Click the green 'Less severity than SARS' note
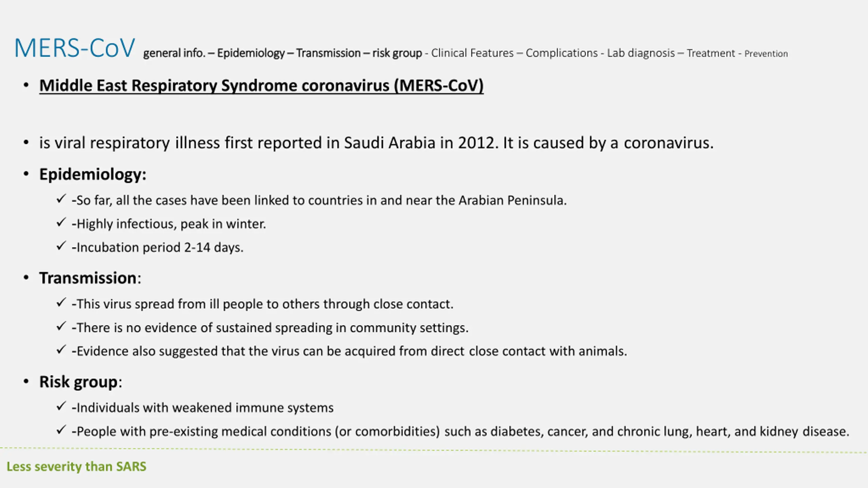The width and height of the screenshot is (868, 488). (77, 467)
